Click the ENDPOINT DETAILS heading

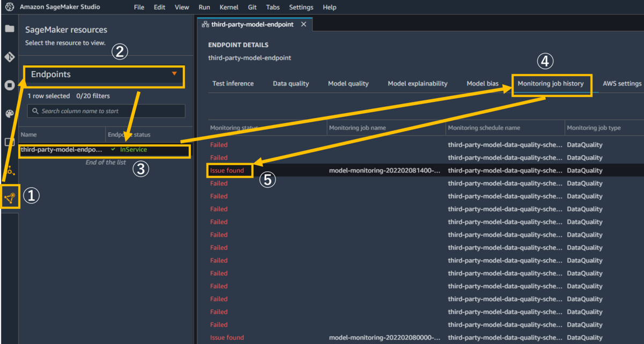238,45
